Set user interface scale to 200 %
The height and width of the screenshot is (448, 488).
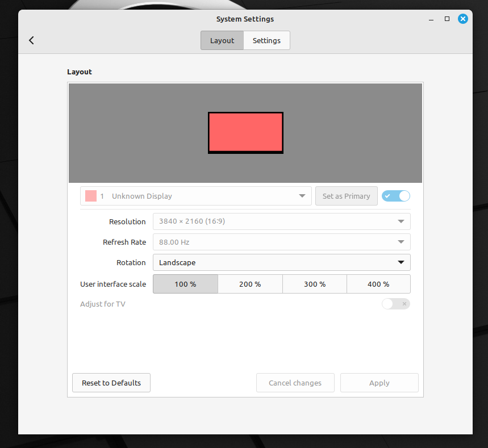click(250, 284)
